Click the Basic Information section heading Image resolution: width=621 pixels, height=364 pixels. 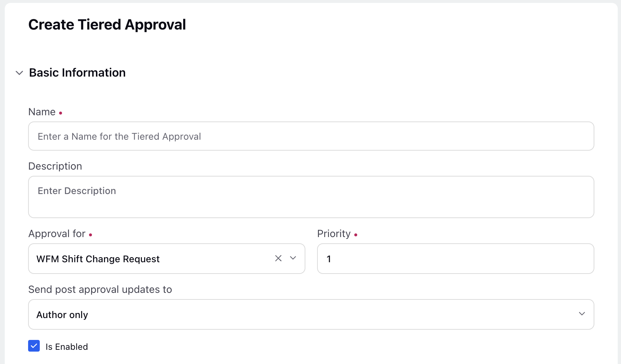(77, 73)
